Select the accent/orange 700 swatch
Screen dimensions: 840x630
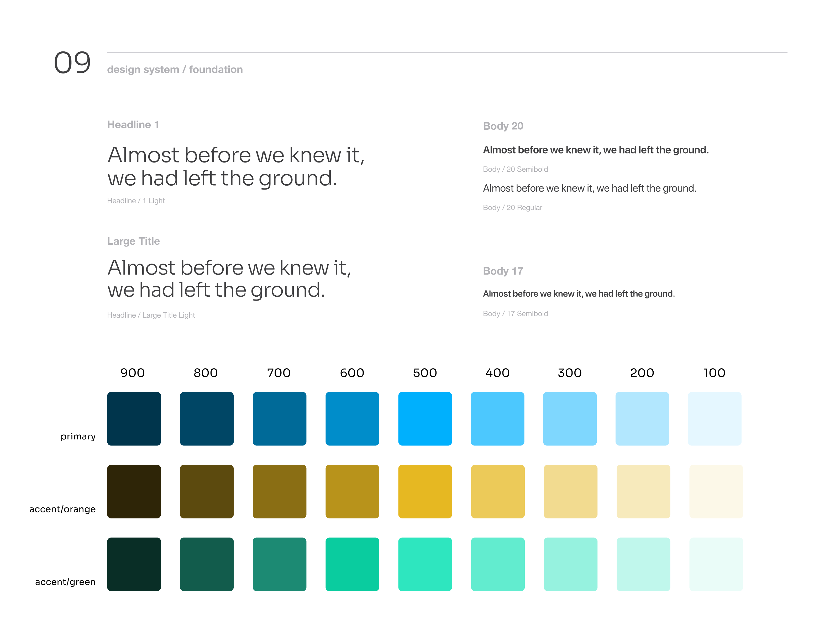point(280,491)
